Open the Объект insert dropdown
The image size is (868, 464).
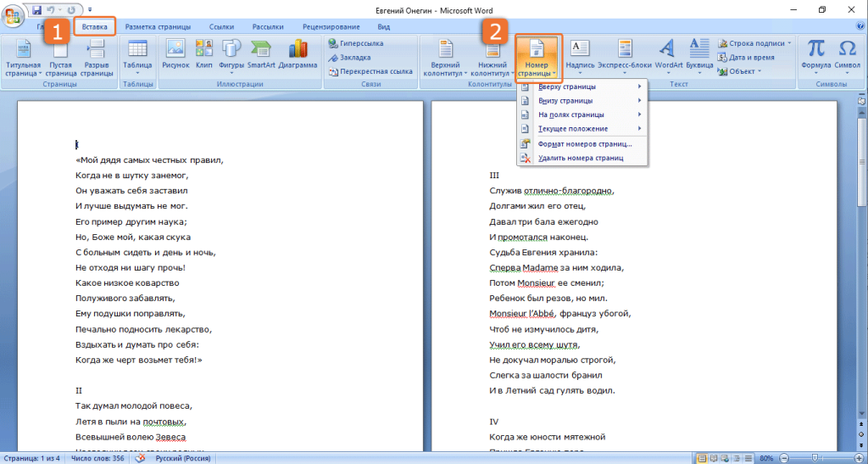coord(739,71)
